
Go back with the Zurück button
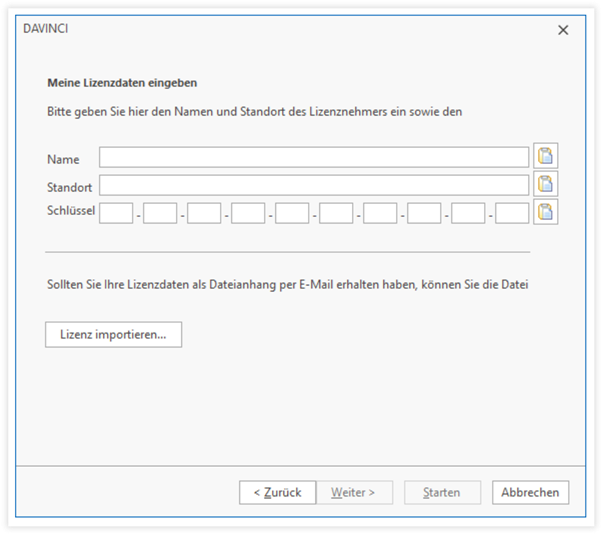pyautogui.click(x=278, y=493)
